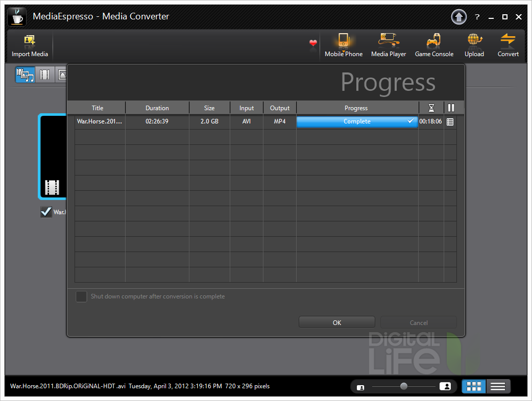Open the Upload option
Image resolution: width=532 pixels, height=401 pixels.
474,46
